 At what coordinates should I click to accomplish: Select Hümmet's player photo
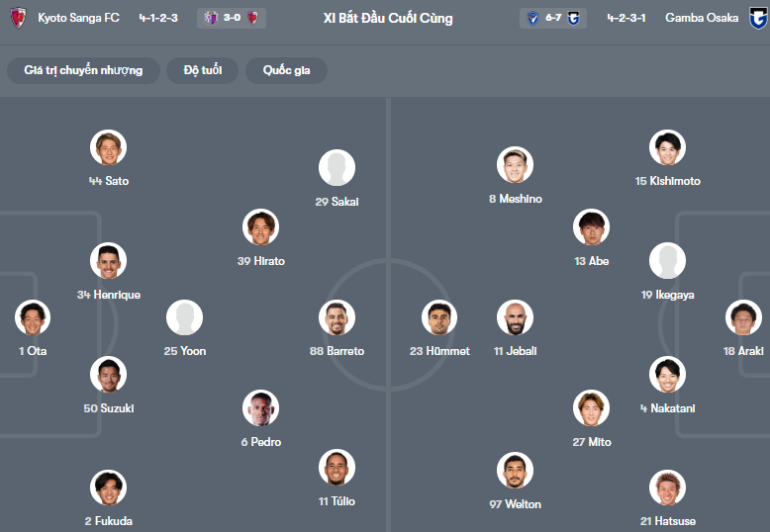[439, 318]
